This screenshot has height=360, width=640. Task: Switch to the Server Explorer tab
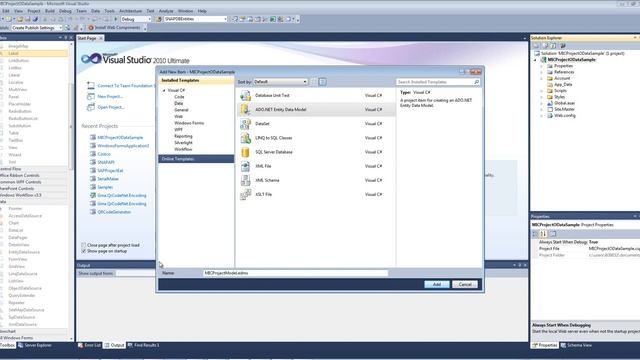click(x=35, y=345)
